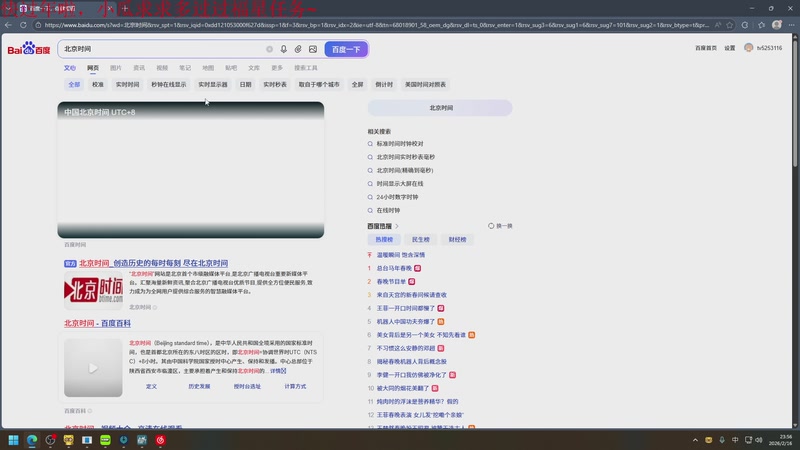Switch to the 地图 tab

point(208,68)
